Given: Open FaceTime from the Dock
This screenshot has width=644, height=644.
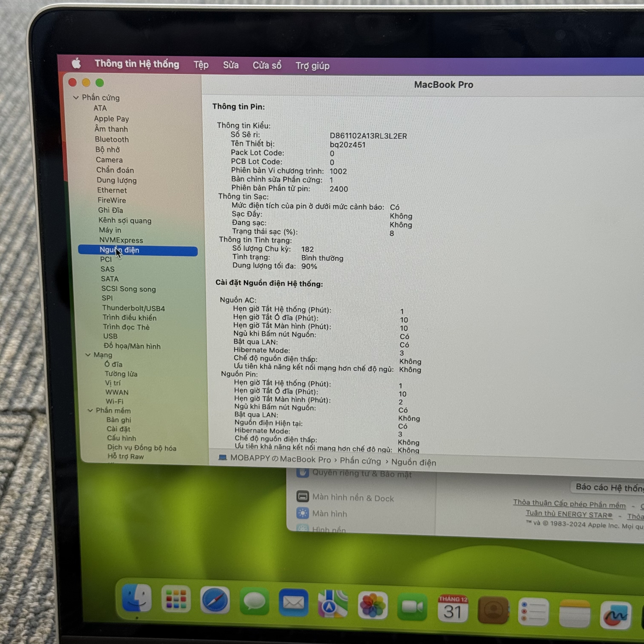Looking at the screenshot, I should 412,607.
